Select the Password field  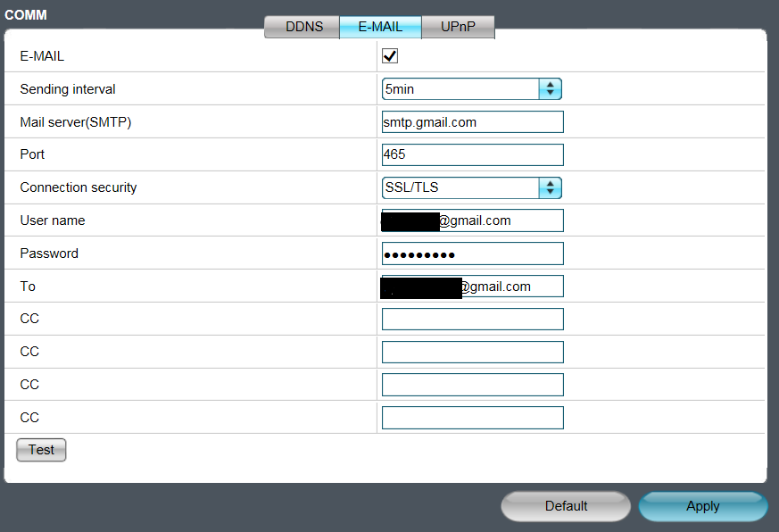click(472, 254)
